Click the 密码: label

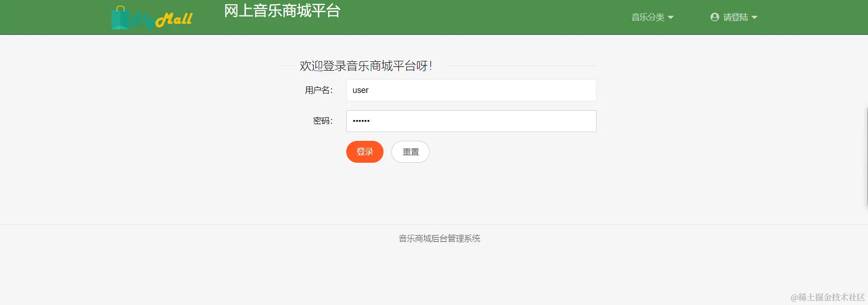tap(323, 121)
